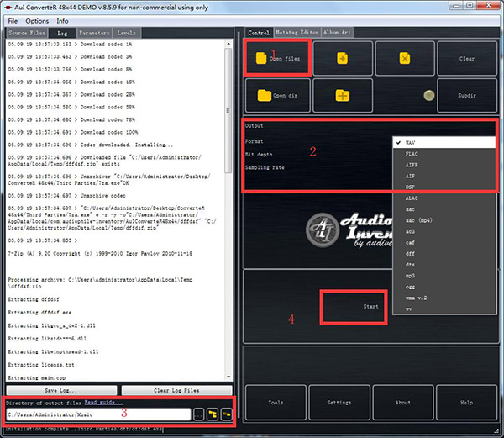Open the Levels tab
Image resolution: width=504 pixels, height=438 pixels.
tap(127, 33)
